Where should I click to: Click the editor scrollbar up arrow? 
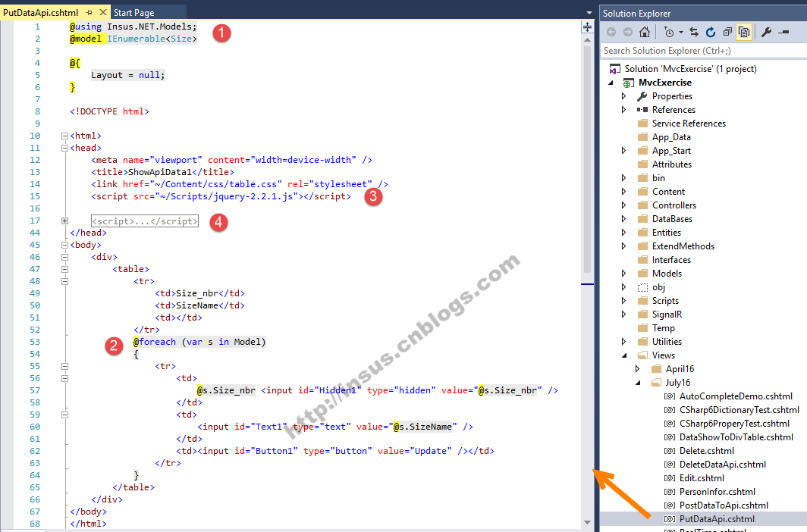pyautogui.click(x=587, y=39)
